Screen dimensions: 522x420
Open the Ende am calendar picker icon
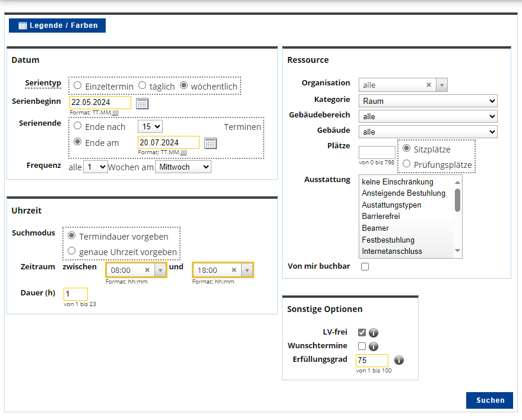[x=210, y=144]
